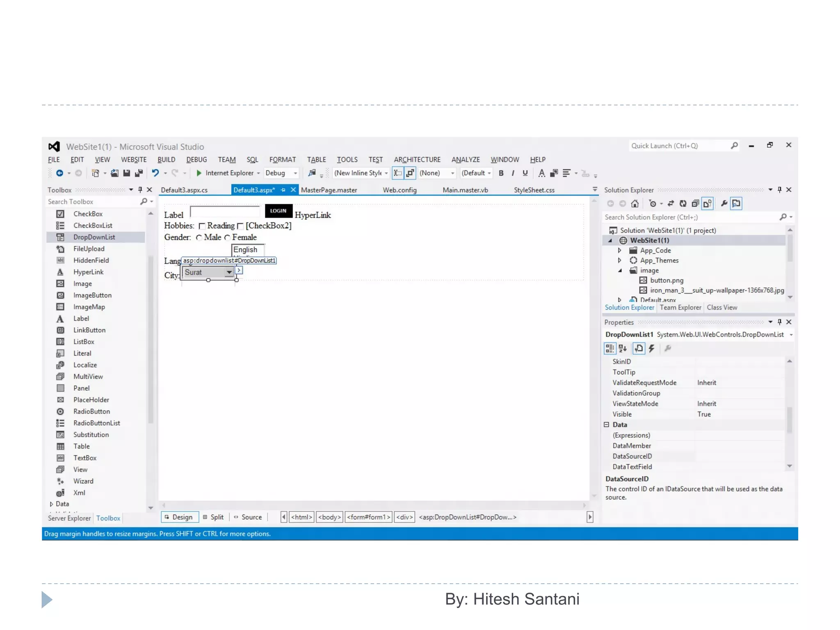840x630 pixels.
Task: Click the green Start debugging play icon
Action: [x=199, y=173]
